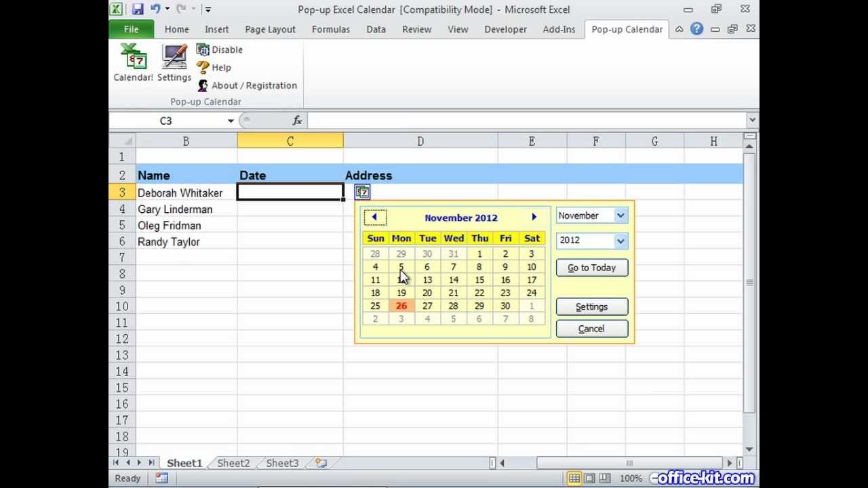Expand the formula bar
The width and height of the screenshot is (868, 488).
coord(752,121)
